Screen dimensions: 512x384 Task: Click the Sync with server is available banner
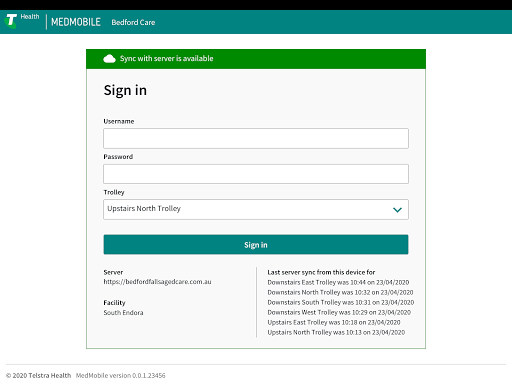[256, 59]
